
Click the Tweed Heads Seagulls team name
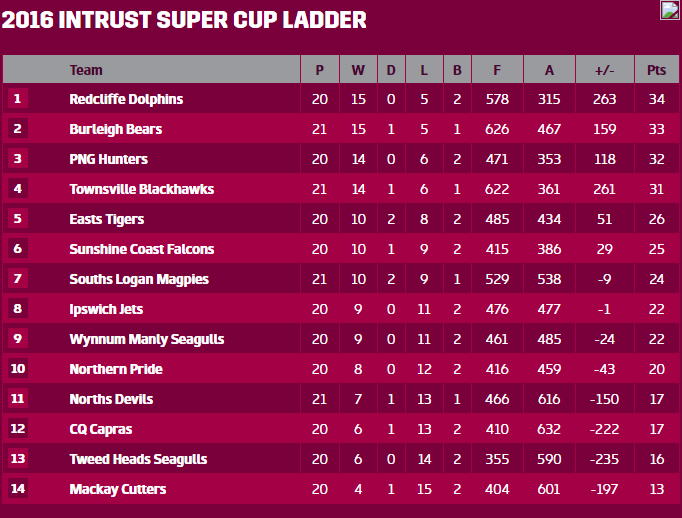coord(138,459)
